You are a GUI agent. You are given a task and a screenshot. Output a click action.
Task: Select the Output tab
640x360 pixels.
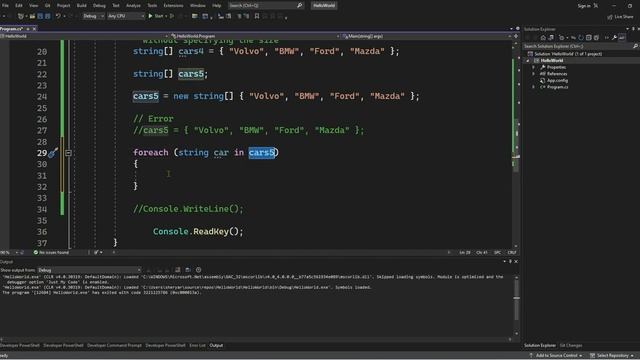click(216, 345)
